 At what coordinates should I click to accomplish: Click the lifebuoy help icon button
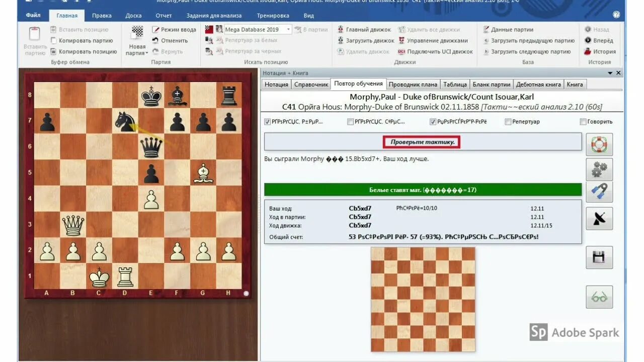(599, 144)
